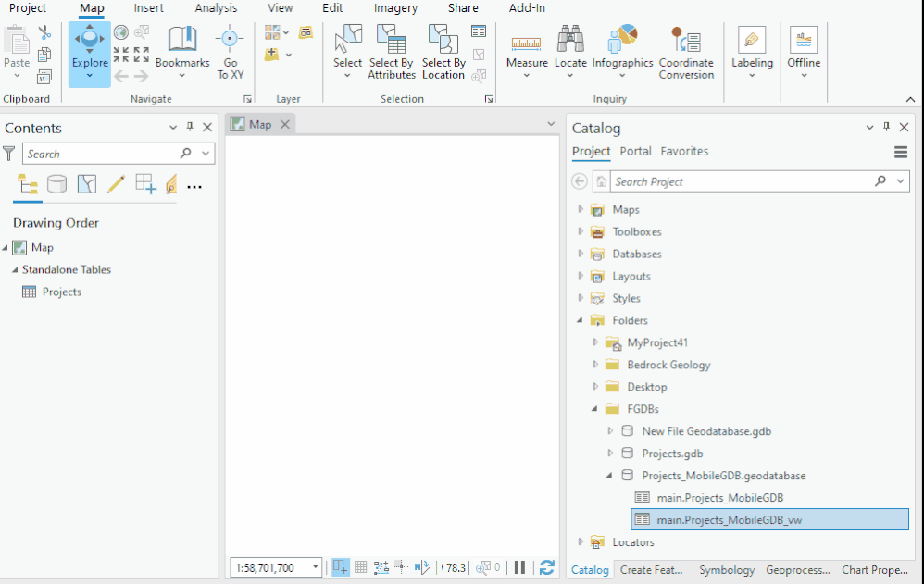Screen dimensions: 924x584
Task: Expand the Toolboxes node
Action: (x=581, y=231)
